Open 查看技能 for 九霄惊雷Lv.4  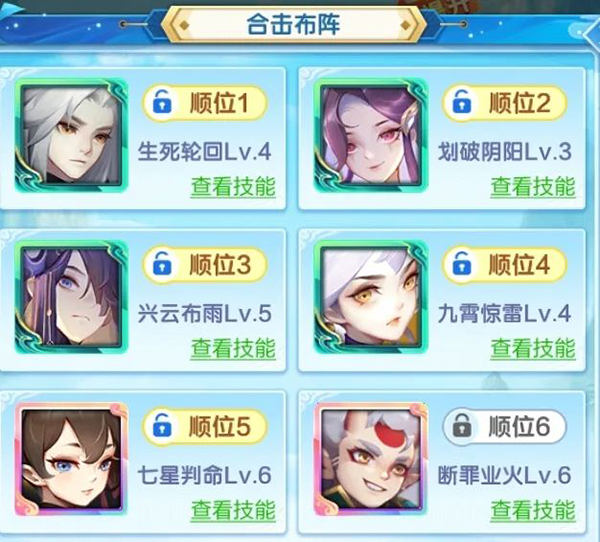click(x=533, y=349)
